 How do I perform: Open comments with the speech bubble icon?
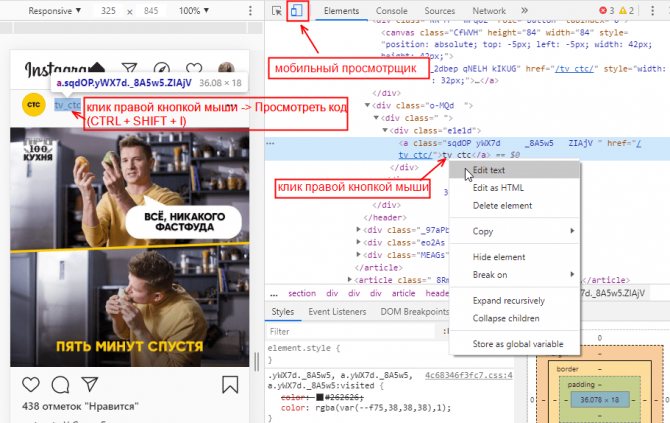tap(60, 384)
